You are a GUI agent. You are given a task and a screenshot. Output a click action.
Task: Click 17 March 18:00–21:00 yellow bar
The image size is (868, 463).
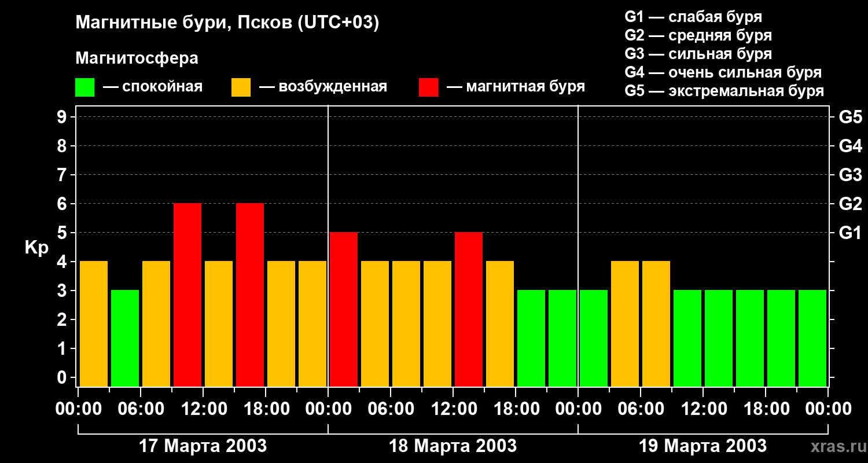[x=281, y=324]
